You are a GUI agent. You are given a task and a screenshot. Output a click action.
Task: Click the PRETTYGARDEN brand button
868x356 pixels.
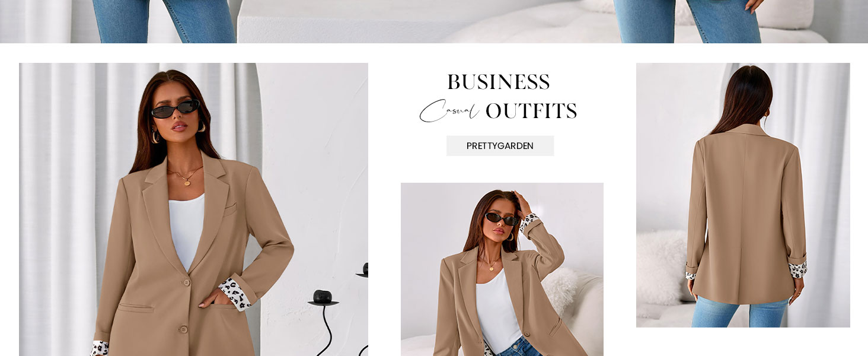coord(500,146)
